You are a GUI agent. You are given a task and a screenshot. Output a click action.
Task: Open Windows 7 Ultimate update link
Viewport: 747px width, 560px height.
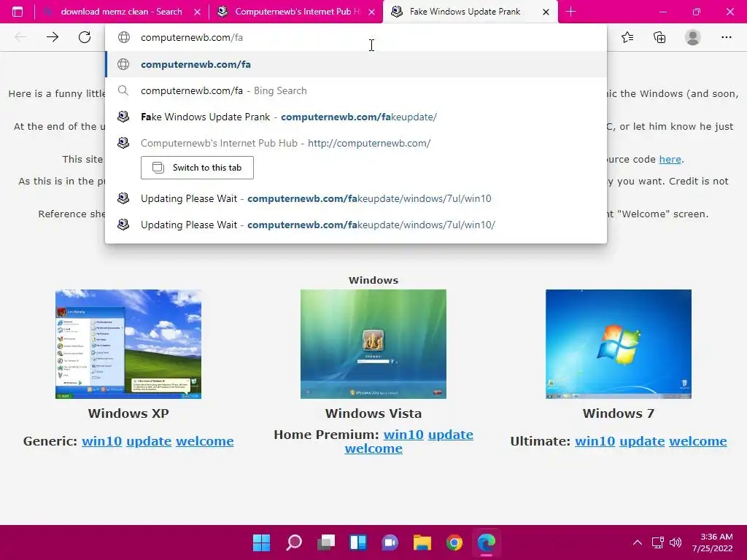[642, 441]
